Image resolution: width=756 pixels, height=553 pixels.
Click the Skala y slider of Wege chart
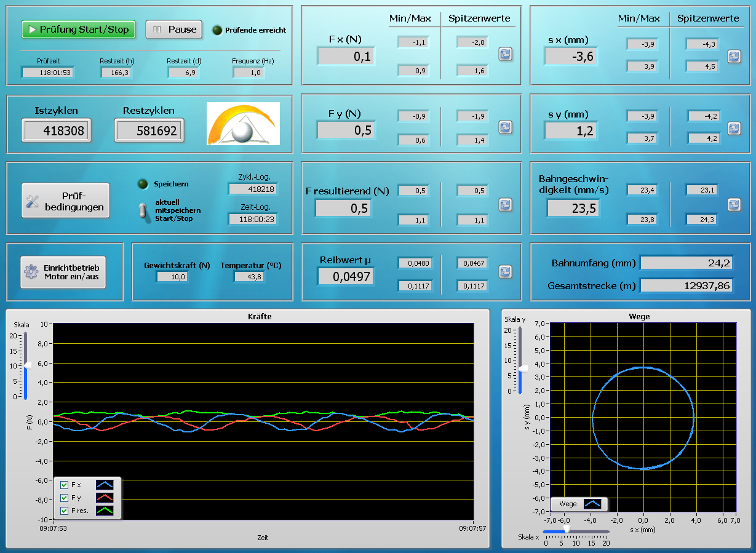click(522, 368)
